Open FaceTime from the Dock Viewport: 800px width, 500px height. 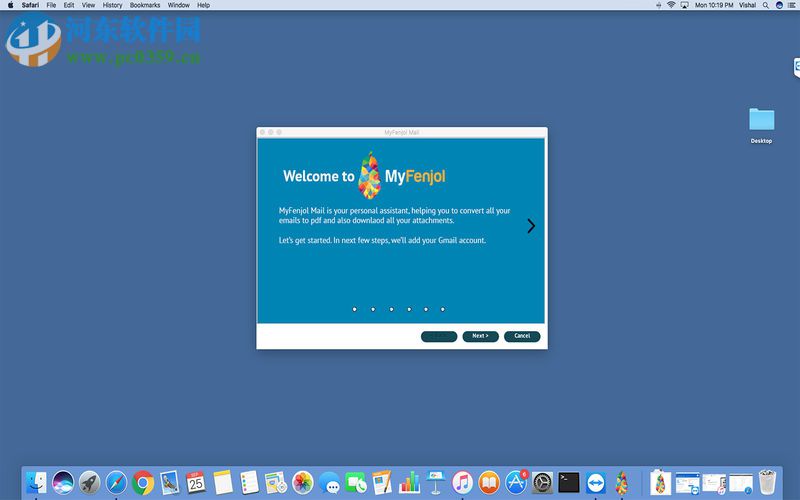(x=356, y=482)
